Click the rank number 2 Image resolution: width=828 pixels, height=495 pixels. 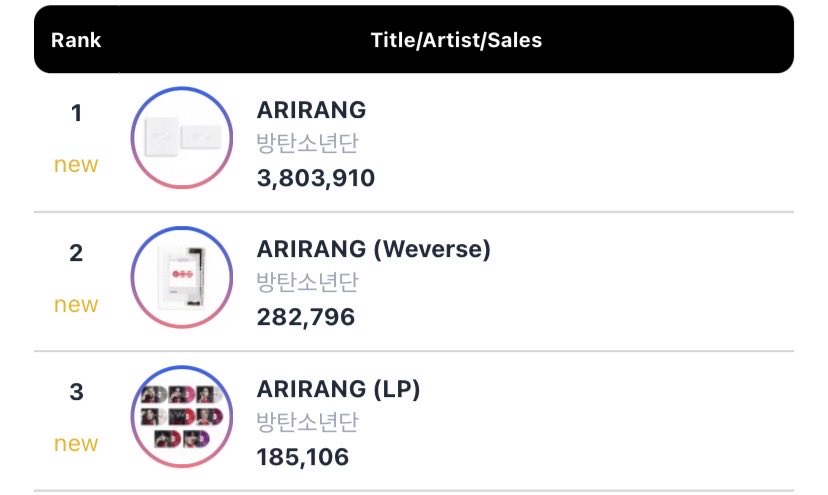[76, 253]
